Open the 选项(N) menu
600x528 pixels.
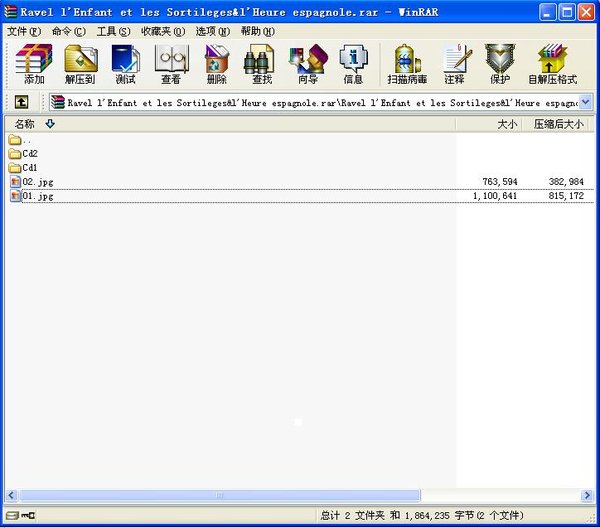213,31
